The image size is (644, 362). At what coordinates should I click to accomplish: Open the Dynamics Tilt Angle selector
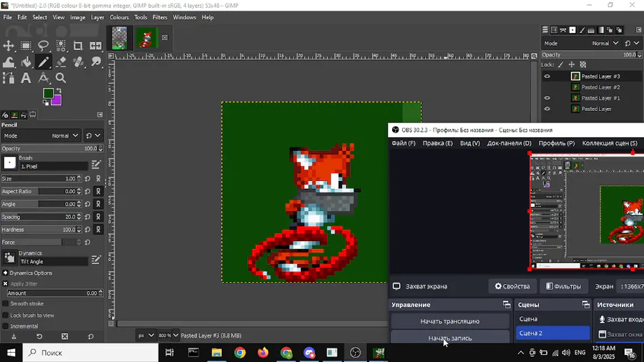pos(9,258)
